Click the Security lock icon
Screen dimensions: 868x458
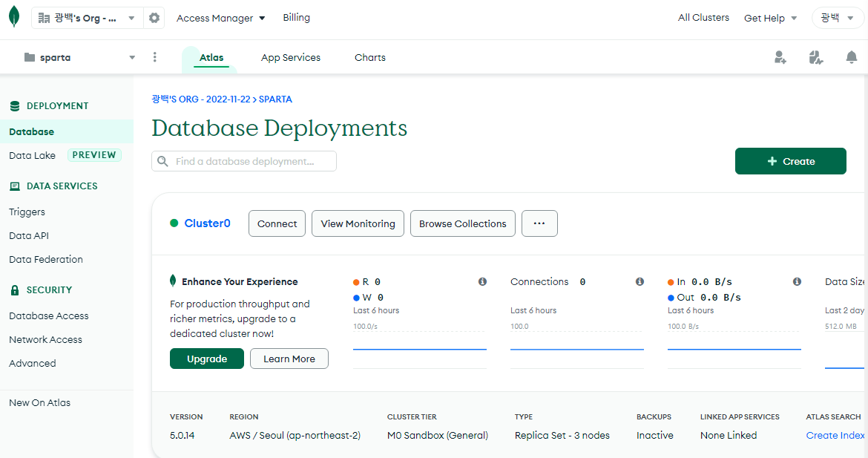[15, 289]
